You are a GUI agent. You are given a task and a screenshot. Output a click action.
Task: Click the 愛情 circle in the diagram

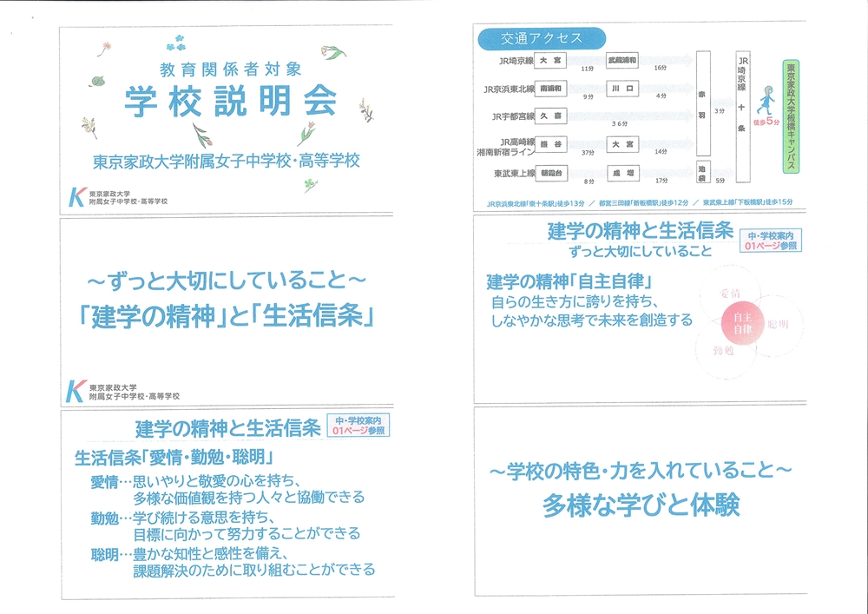[729, 295]
